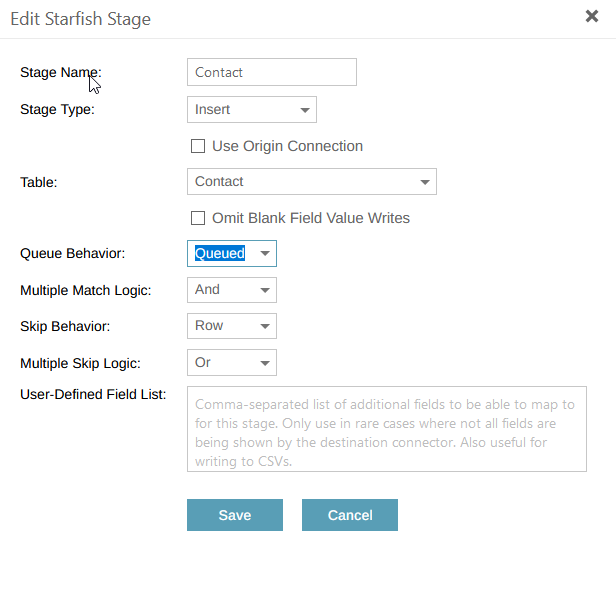Click the Use Origin Connection label

tap(287, 146)
